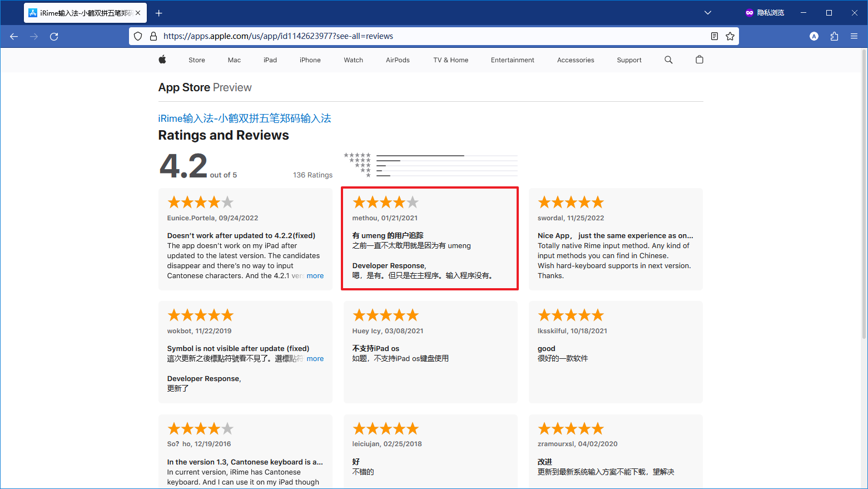Click the address bar URL field
Viewport: 868px width, 489px height.
[434, 36]
